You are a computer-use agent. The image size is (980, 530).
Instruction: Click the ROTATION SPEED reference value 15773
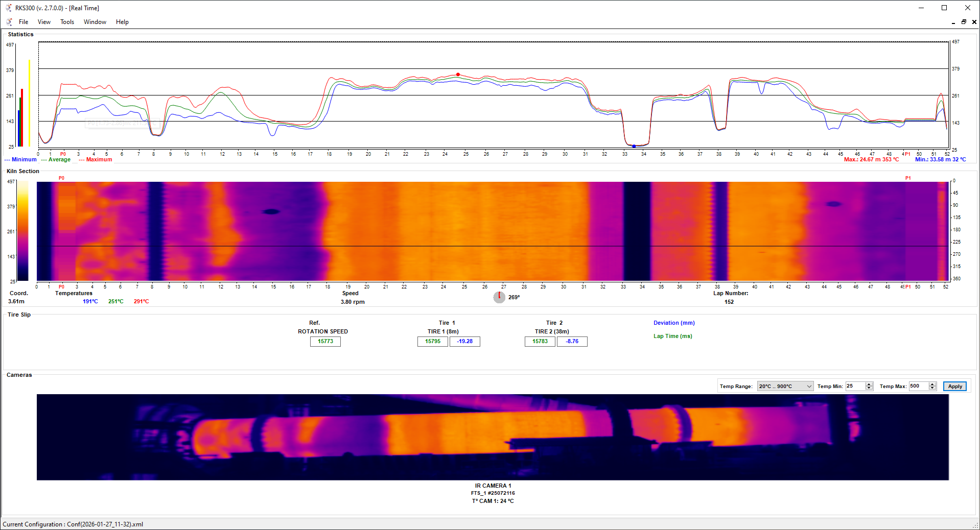pyautogui.click(x=325, y=341)
